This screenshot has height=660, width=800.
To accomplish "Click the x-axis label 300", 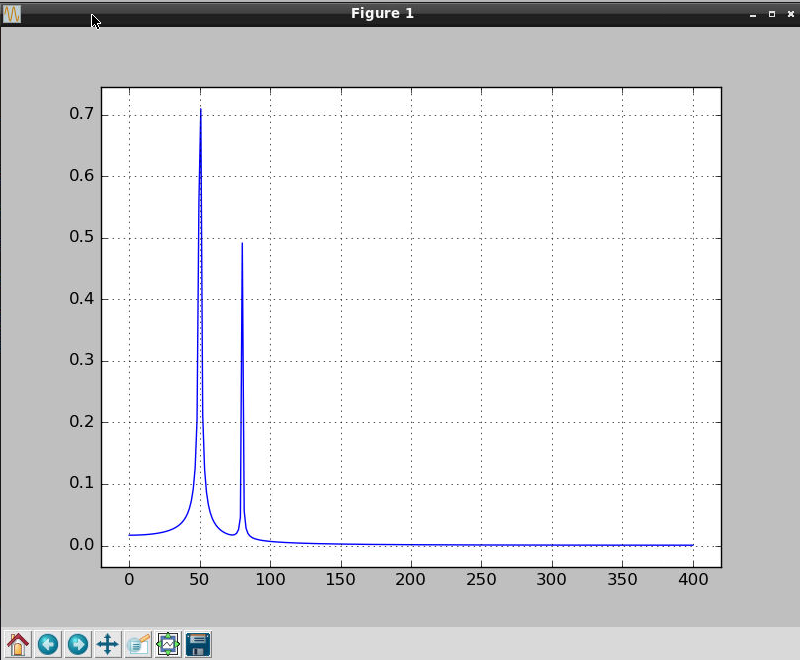I will coord(552,579).
